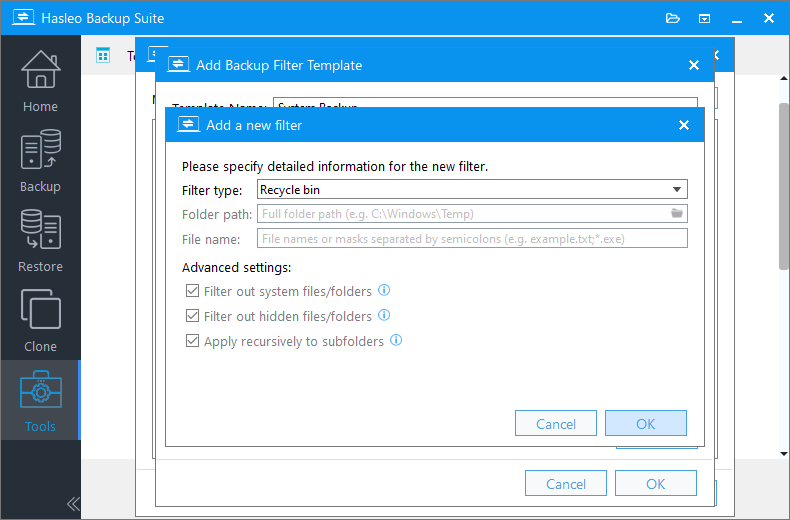Open the Restore section in sidebar
This screenshot has width=790, height=520.
40,241
